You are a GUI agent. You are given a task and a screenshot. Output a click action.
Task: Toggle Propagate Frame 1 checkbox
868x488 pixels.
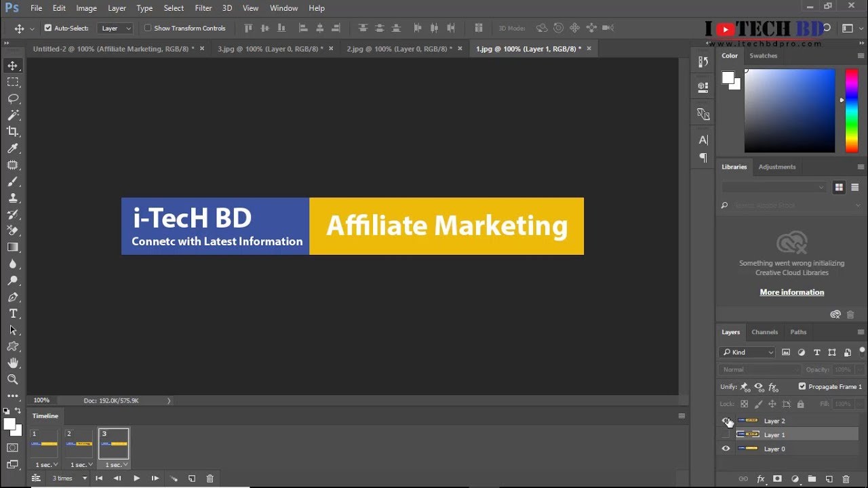pos(802,386)
